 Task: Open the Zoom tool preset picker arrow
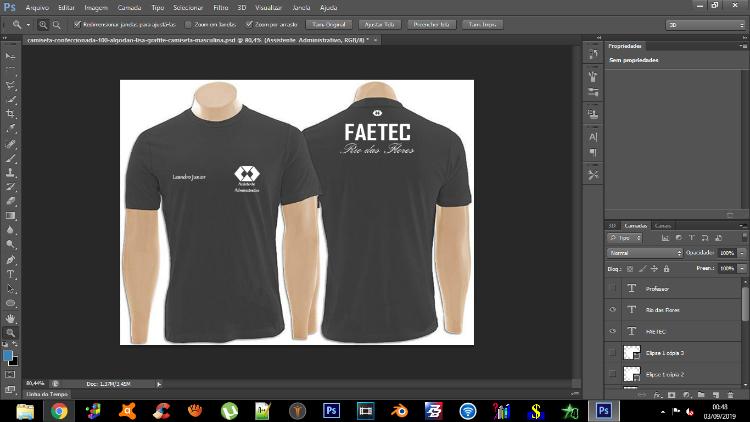point(28,24)
